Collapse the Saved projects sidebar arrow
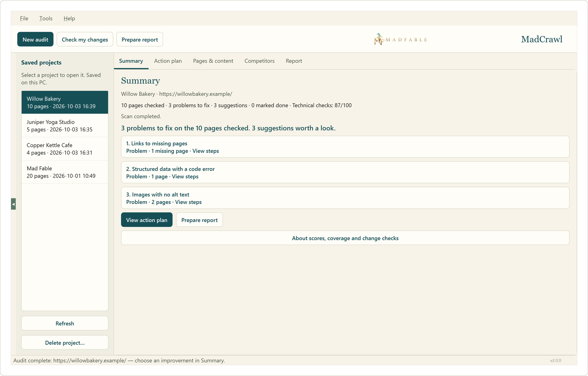Viewport: 588px width, 376px height. [x=13, y=204]
